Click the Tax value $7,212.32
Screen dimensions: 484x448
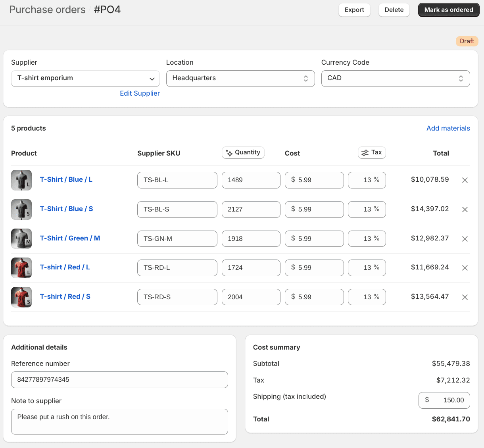[453, 380]
